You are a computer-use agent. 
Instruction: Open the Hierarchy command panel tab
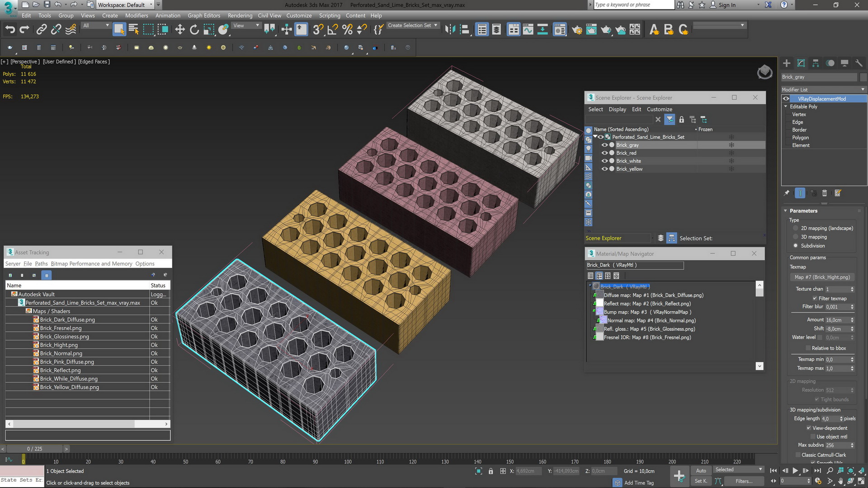pos(816,63)
